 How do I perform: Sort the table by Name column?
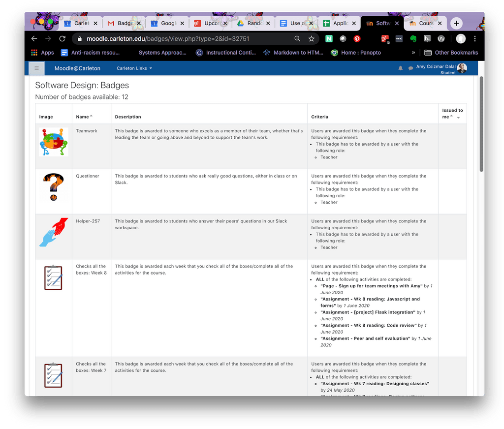(x=82, y=117)
